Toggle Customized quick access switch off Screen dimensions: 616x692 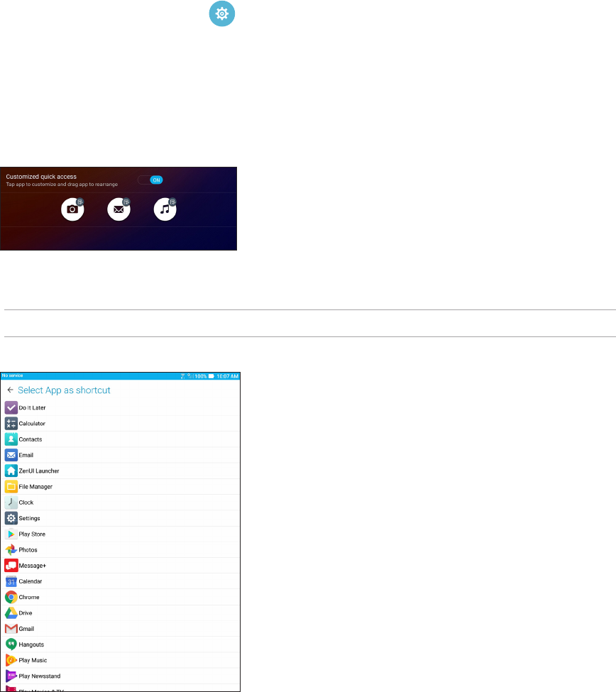click(x=150, y=180)
